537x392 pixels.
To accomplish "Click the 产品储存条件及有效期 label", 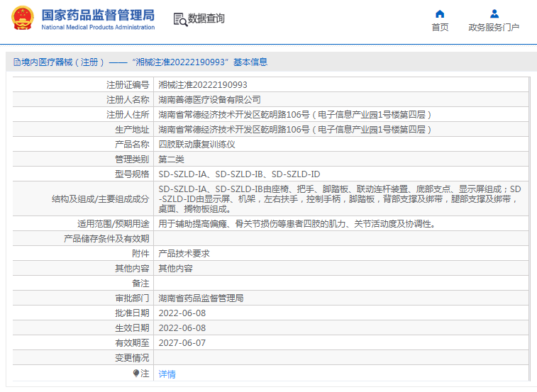I will (x=106, y=239).
